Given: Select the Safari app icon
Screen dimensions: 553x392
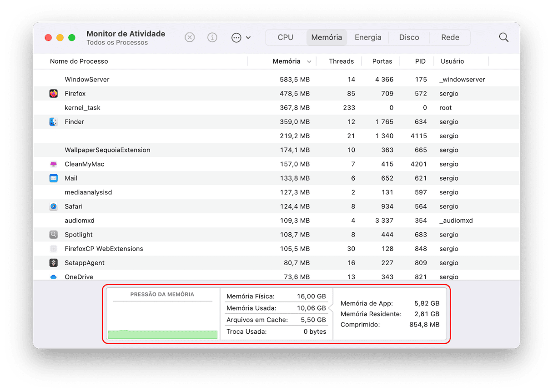Looking at the screenshot, I should pos(54,206).
